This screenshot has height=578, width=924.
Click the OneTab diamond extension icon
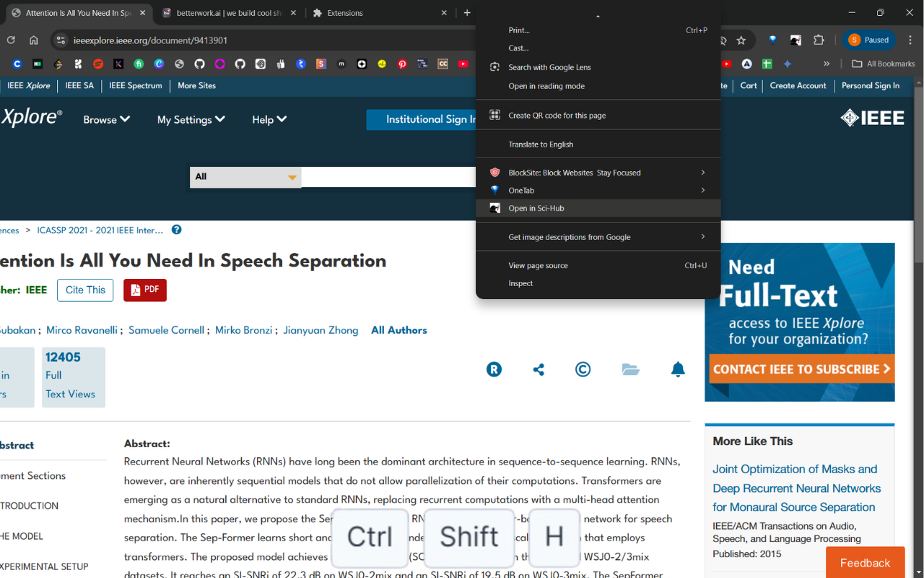(x=772, y=40)
